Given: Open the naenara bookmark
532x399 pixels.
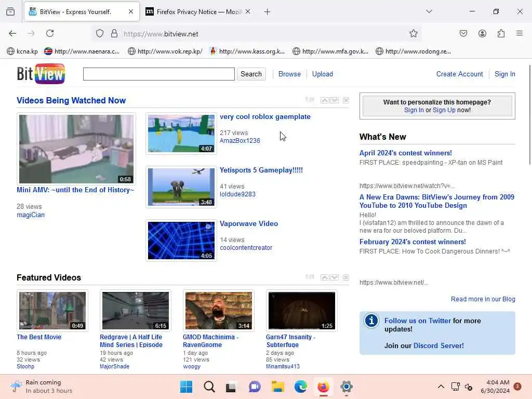Looking at the screenshot, I should 82,51.
